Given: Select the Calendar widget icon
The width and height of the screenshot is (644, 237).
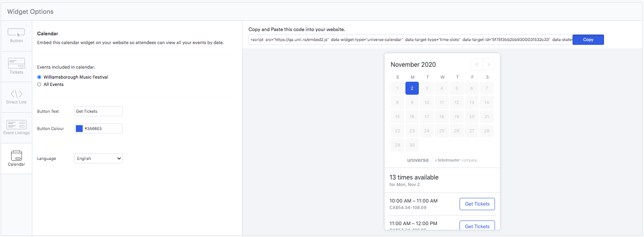Looking at the screenshot, I should (16, 155).
